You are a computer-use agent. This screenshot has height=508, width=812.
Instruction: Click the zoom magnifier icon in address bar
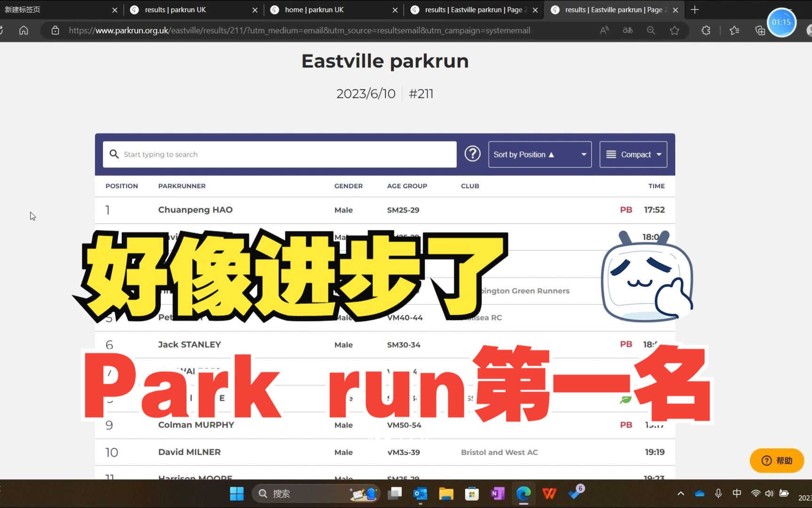[651, 31]
